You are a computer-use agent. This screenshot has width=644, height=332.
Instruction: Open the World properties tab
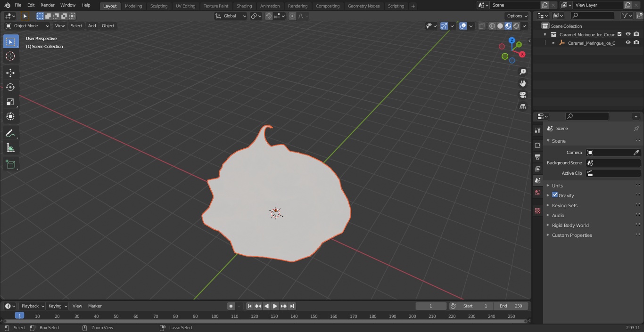[x=537, y=192]
